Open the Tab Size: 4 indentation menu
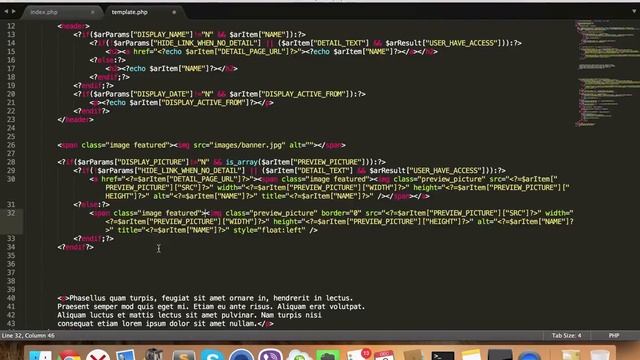 pos(567,336)
